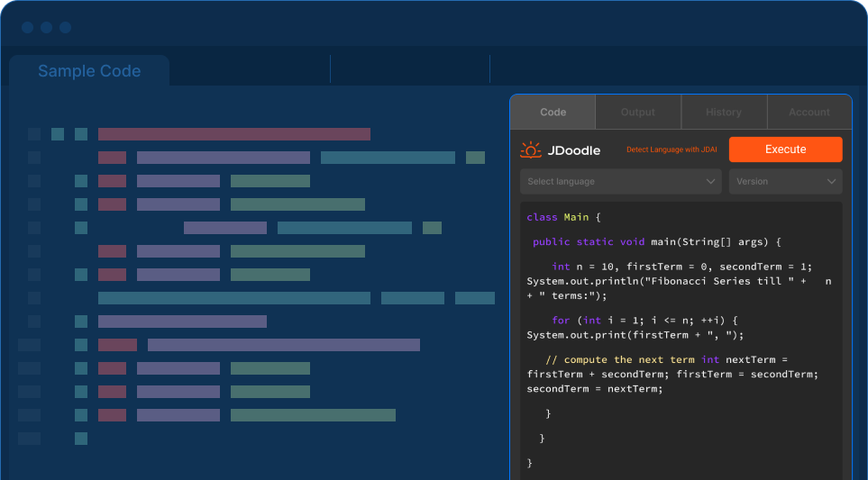The width and height of the screenshot is (868, 480).
Task: Click Detect Language with JDAI link
Action: coord(671,149)
